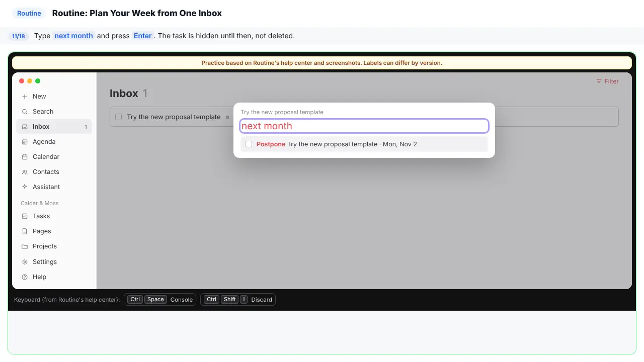
Task: Click the 'Inbox' page heading
Action: pos(124,94)
